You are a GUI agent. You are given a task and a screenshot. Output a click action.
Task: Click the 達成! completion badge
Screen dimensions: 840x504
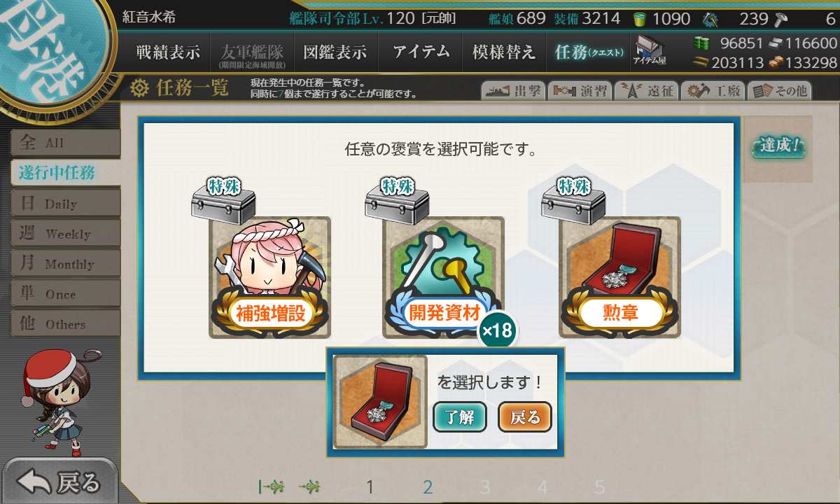tap(778, 148)
